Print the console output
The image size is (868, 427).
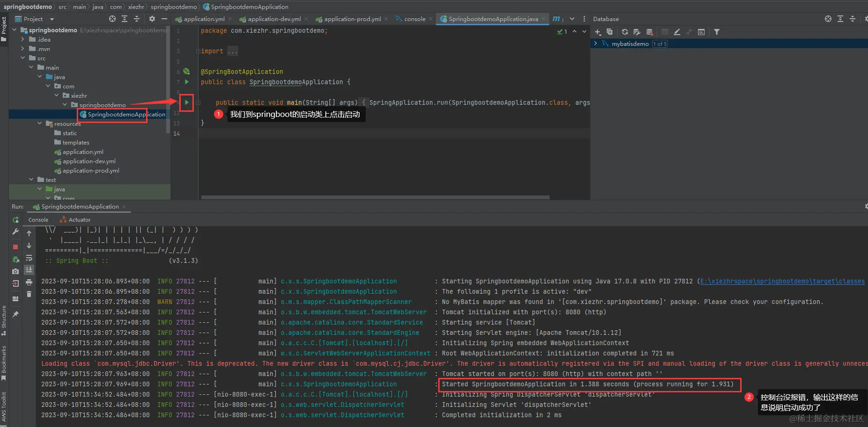[x=29, y=282]
